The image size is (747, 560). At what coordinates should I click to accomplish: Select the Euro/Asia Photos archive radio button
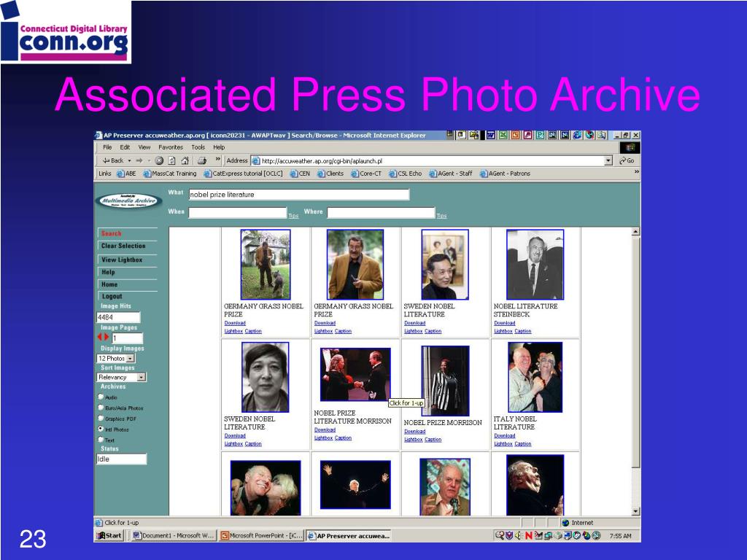[x=101, y=408]
